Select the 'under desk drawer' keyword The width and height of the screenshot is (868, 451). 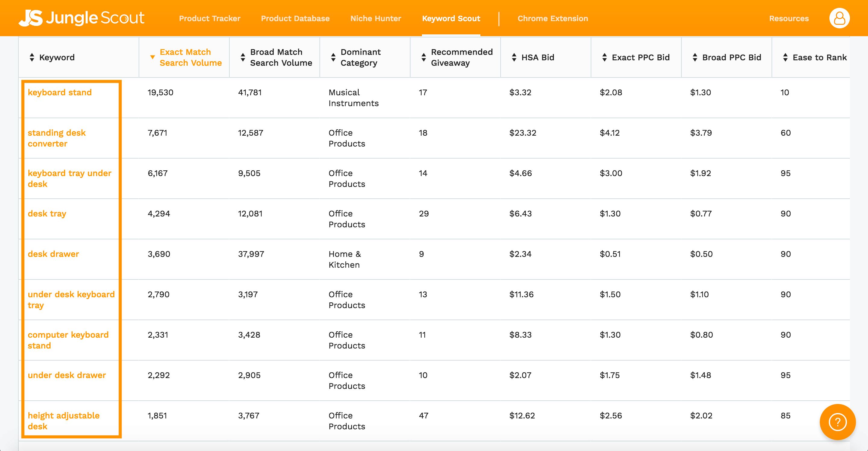(67, 375)
